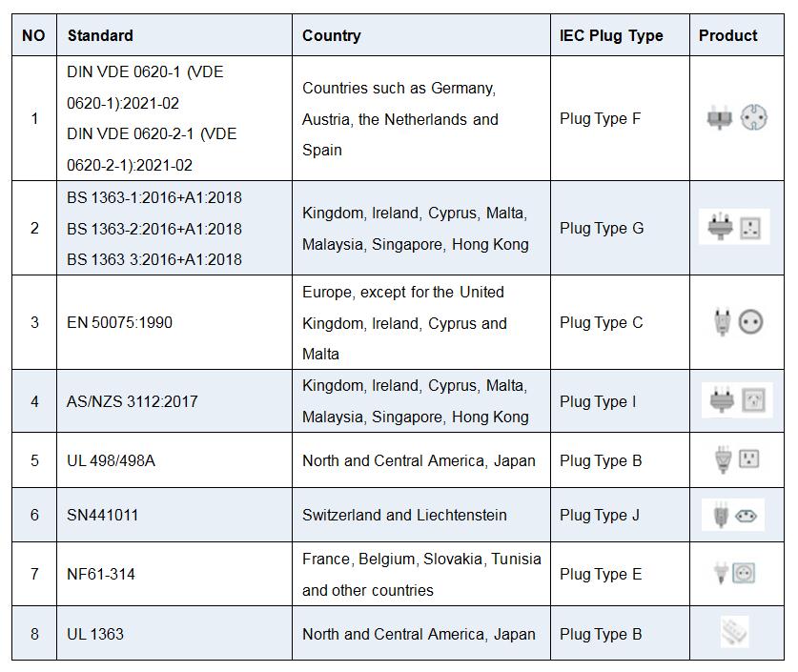This screenshot has height=672, width=798.
Task: Click the EN 50075:1990 standard cell
Action: tap(174, 322)
